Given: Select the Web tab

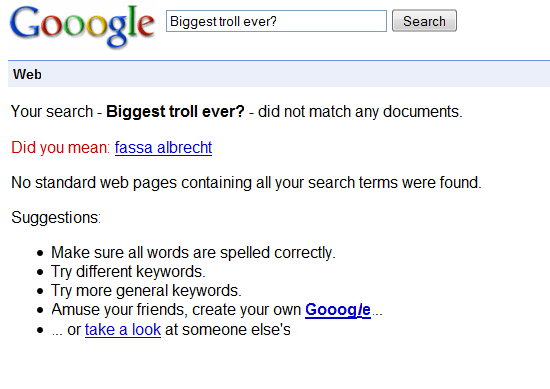Looking at the screenshot, I should [27, 74].
